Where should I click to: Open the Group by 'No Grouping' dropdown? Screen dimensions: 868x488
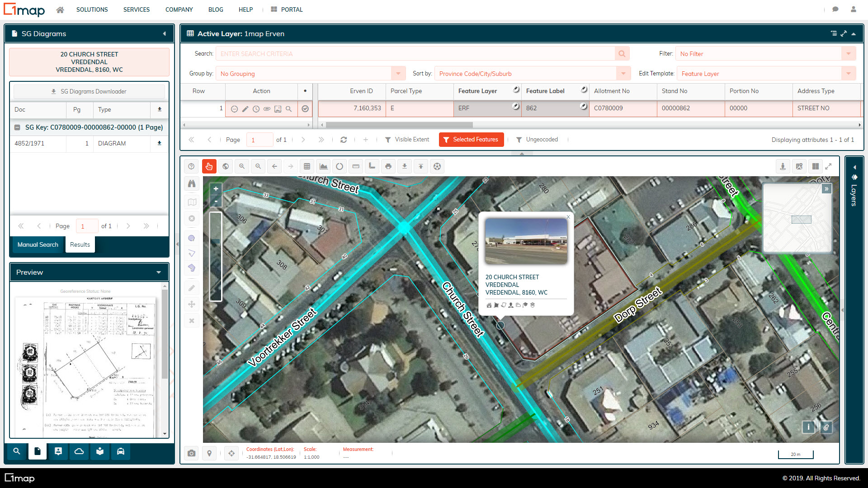click(x=398, y=74)
